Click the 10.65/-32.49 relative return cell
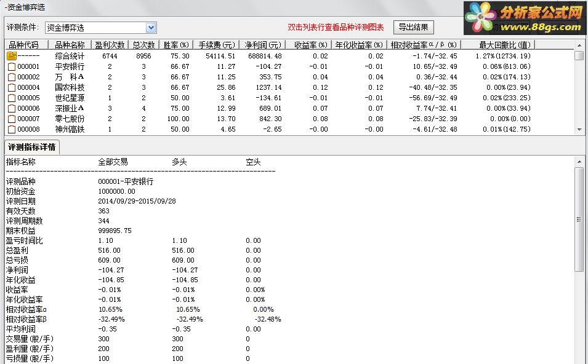The image size is (588, 364). pyautogui.click(x=435, y=66)
